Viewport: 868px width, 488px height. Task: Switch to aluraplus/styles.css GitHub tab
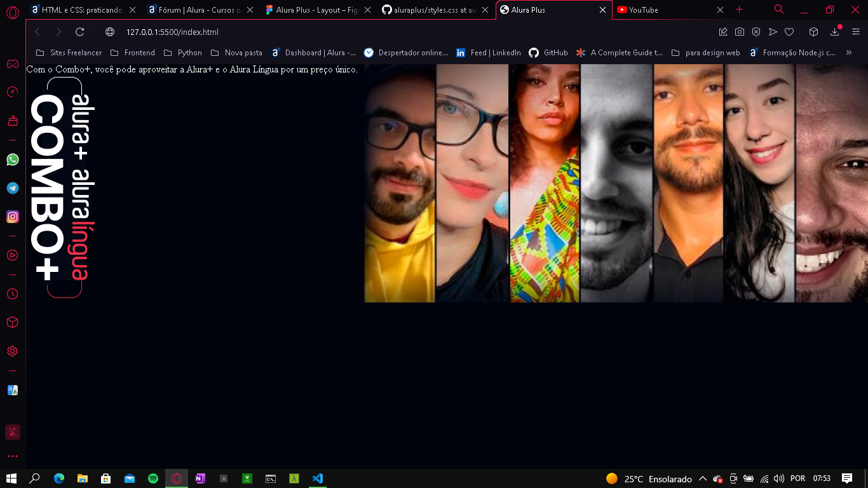click(x=436, y=10)
